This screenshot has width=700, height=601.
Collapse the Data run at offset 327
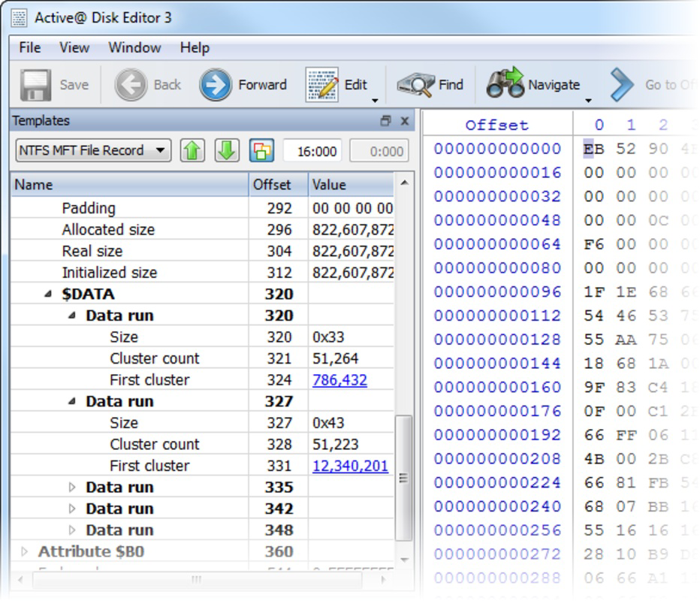click(72, 401)
